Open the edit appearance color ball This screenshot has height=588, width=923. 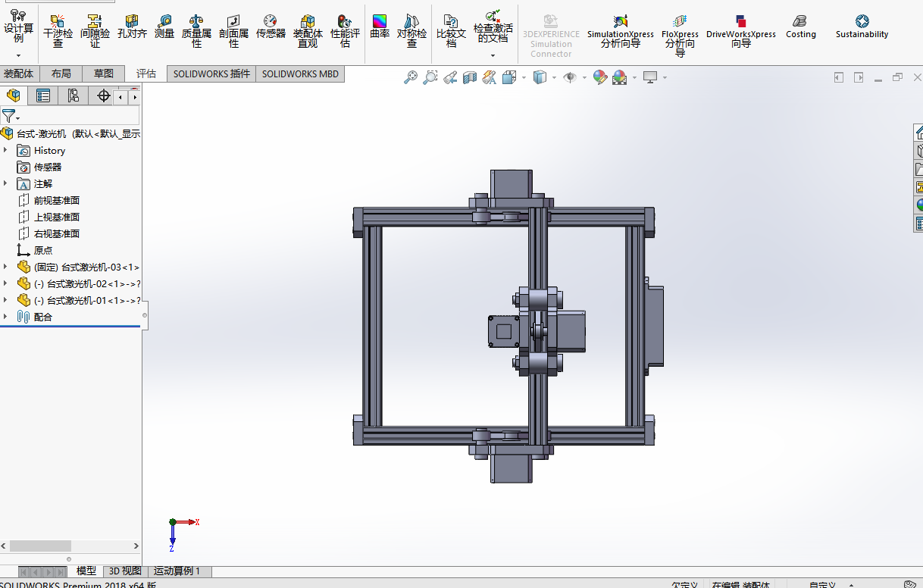pyautogui.click(x=600, y=77)
